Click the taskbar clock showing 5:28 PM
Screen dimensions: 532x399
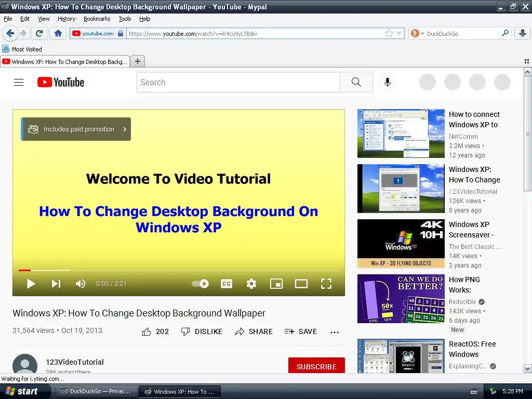pyautogui.click(x=513, y=391)
